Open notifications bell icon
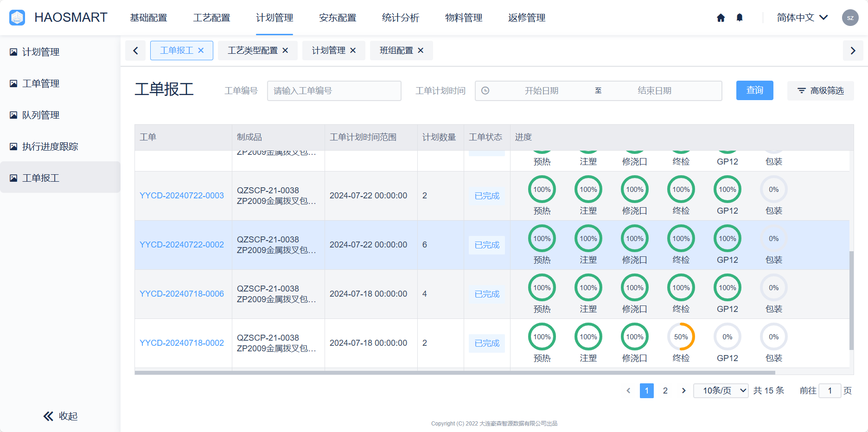This screenshot has width=868, height=432. coord(740,18)
